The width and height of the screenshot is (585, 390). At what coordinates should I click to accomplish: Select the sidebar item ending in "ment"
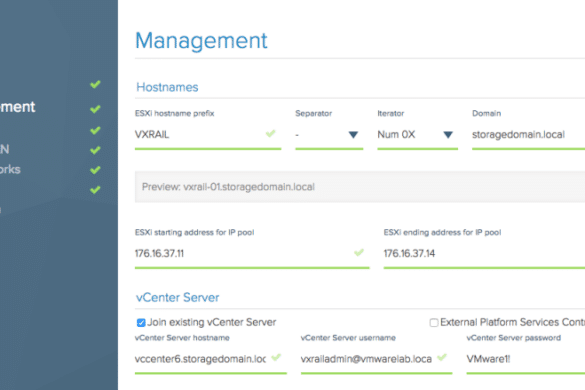[x=18, y=107]
